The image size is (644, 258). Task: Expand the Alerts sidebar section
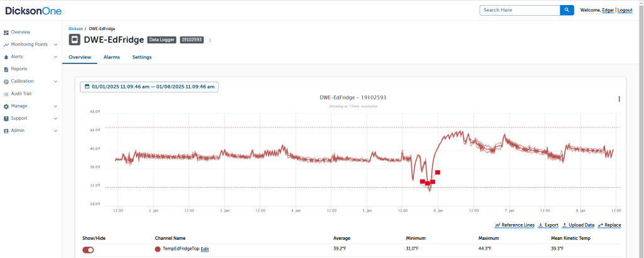point(55,56)
